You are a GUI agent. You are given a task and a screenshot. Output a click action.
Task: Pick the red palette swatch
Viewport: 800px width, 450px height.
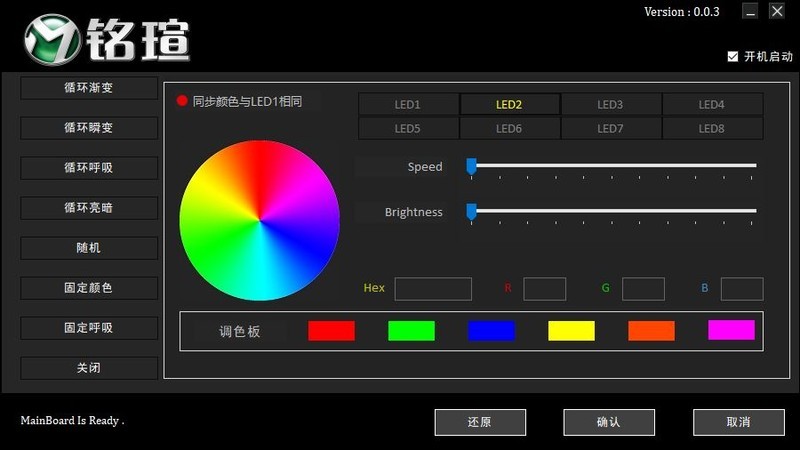[332, 331]
